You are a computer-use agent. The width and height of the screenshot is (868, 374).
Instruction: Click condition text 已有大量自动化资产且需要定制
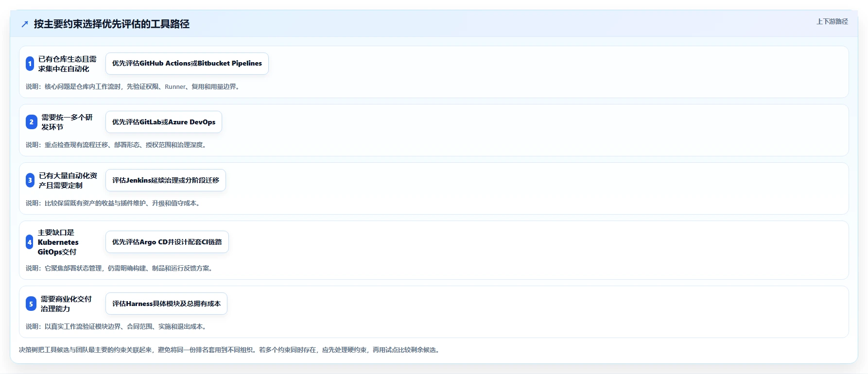pos(68,180)
